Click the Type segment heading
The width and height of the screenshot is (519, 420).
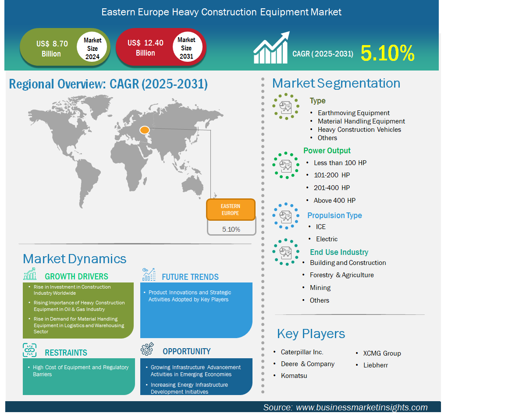tap(317, 101)
